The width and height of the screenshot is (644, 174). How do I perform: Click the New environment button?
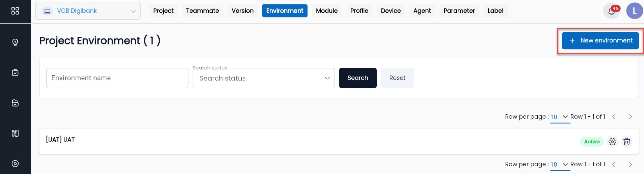[x=600, y=40]
